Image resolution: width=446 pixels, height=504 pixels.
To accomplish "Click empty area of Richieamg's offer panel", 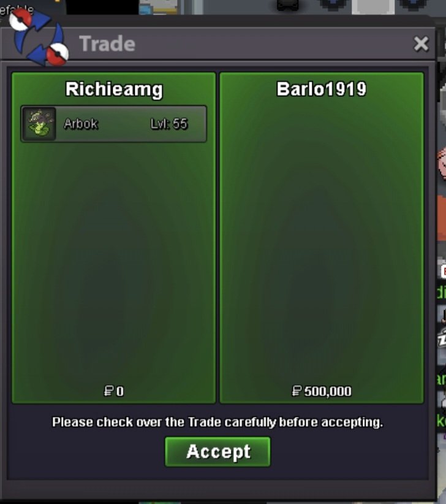I will [x=114, y=257].
